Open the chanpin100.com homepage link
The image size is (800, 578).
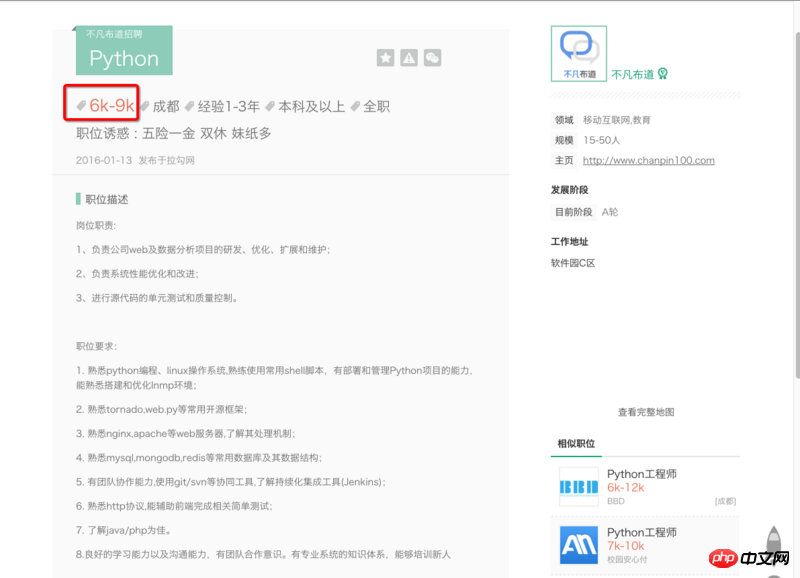point(648,160)
